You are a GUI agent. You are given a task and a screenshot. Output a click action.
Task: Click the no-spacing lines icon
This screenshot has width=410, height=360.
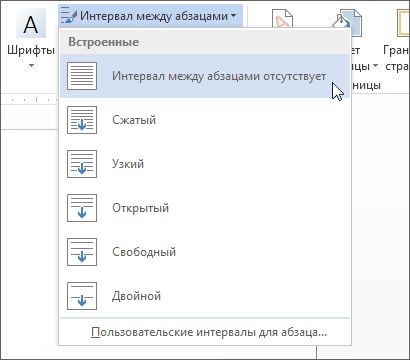[x=82, y=76]
